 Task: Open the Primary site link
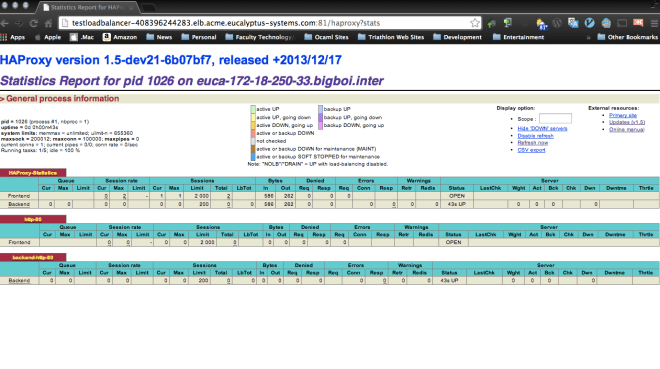[623, 115]
